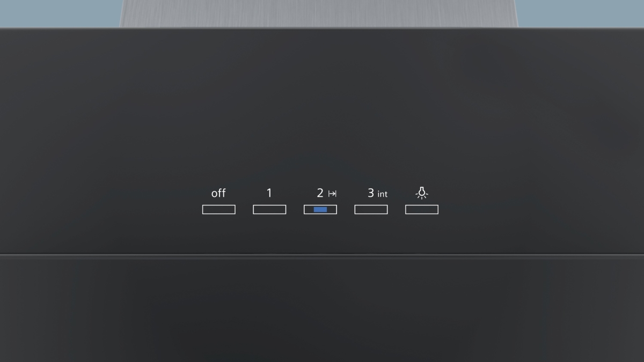Tap the indicator box under off
The width and height of the screenshot is (644, 362).
218,210
